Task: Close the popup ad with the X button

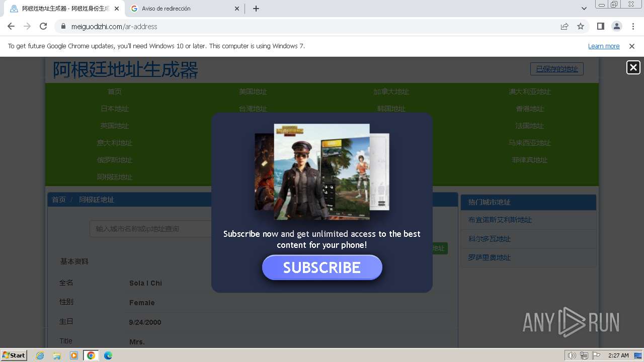Action: (x=633, y=67)
